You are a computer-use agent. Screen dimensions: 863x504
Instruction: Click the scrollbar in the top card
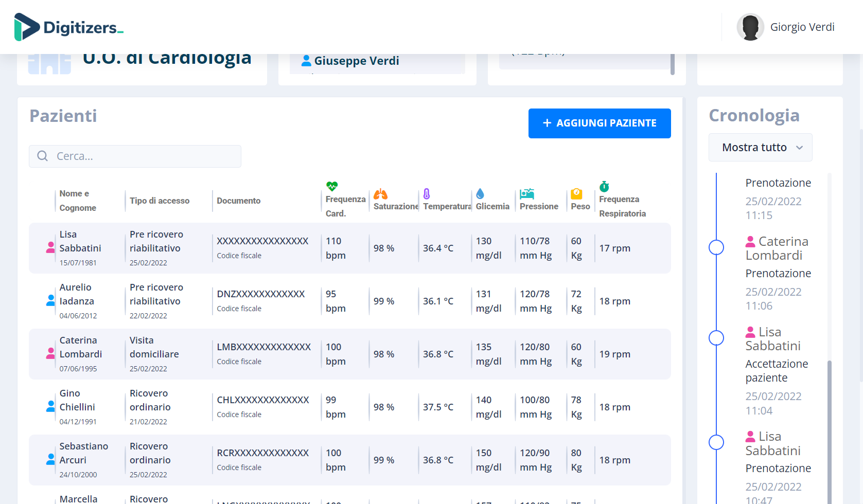[x=673, y=64]
